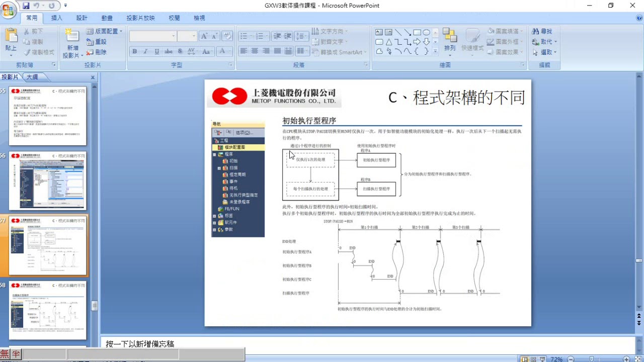Click Copy (複製) in the clipboard group
Screen dimensions: 644x362
coord(33,42)
